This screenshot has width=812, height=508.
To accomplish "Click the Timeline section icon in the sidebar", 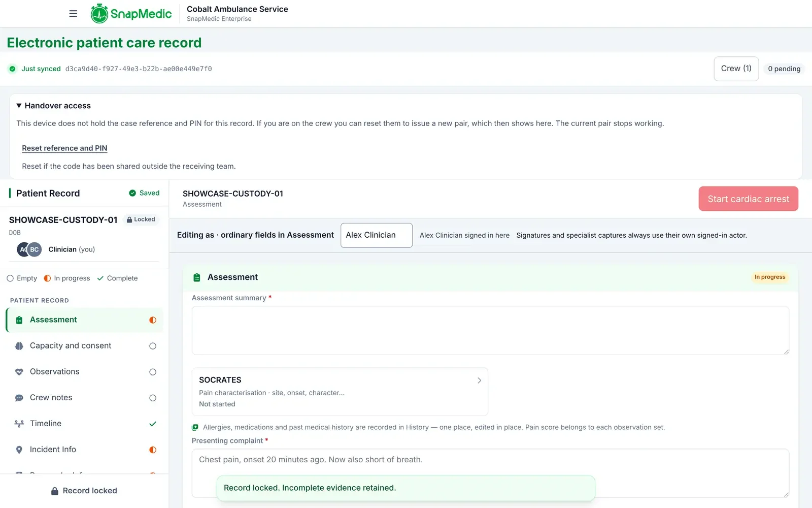I will pyautogui.click(x=19, y=424).
